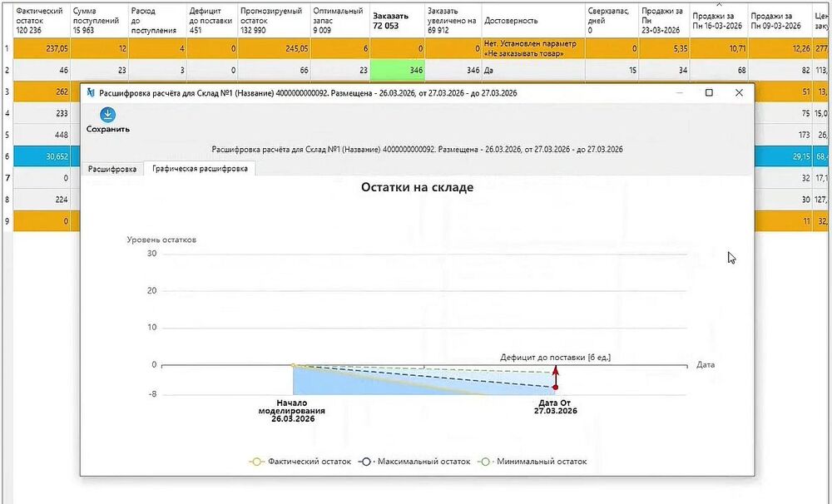Click the Сверхзапас, дней column header
The image size is (832, 504).
pyautogui.click(x=612, y=20)
